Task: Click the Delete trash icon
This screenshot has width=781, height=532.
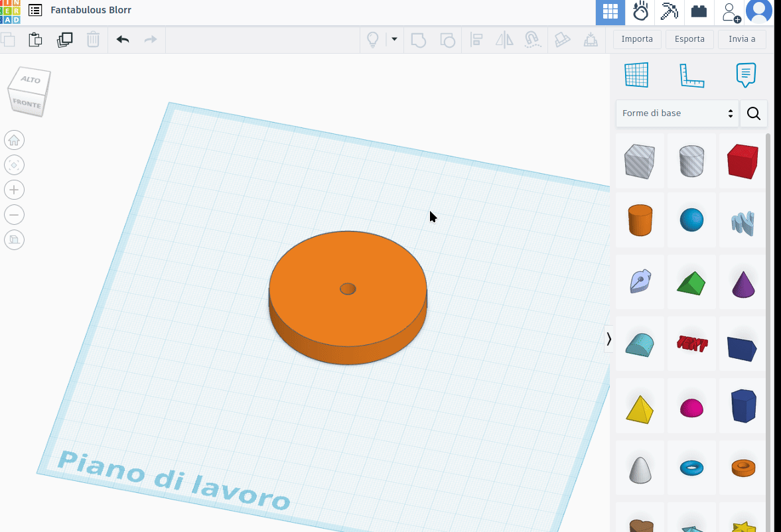Action: 93,39
